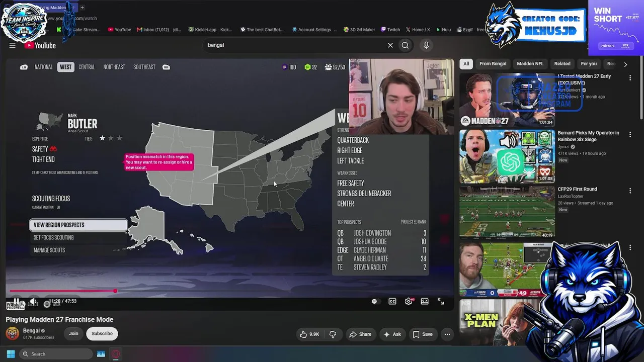
Task: Open options menu for CFP29 First Round
Action: (x=630, y=191)
